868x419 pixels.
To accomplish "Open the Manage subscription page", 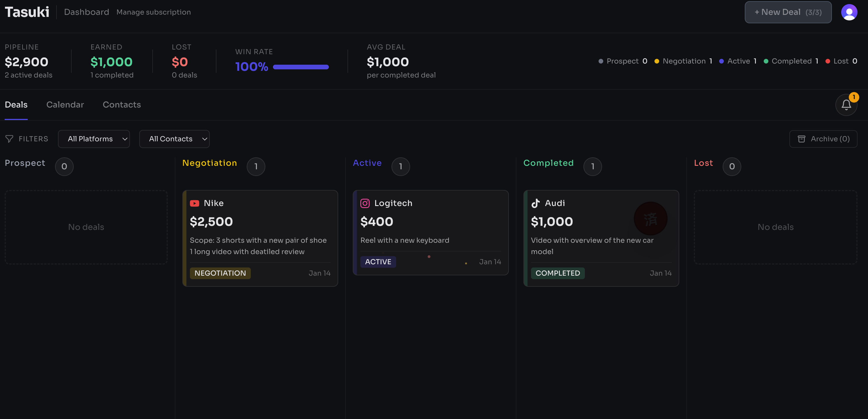I will pyautogui.click(x=154, y=12).
